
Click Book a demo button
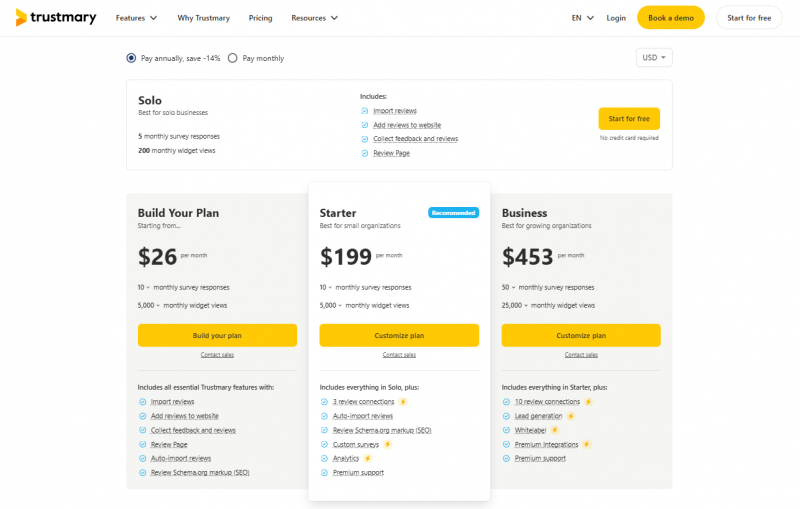(x=671, y=18)
